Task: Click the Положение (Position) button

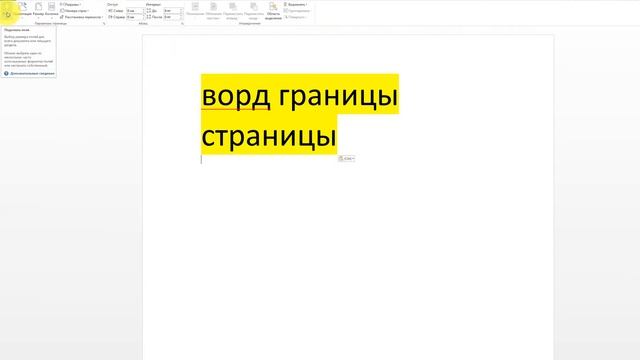Action: pyautogui.click(x=195, y=11)
